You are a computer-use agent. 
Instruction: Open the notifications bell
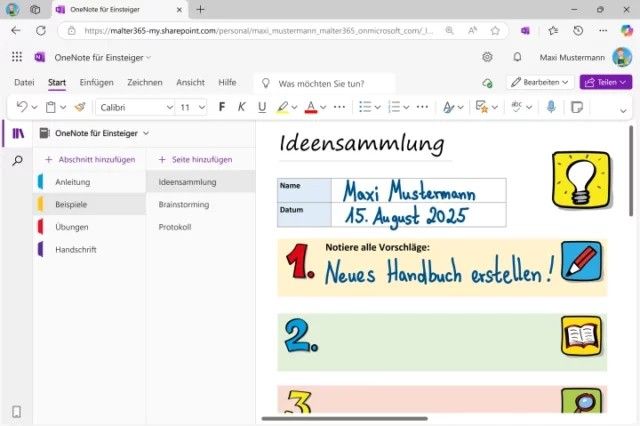(517, 57)
